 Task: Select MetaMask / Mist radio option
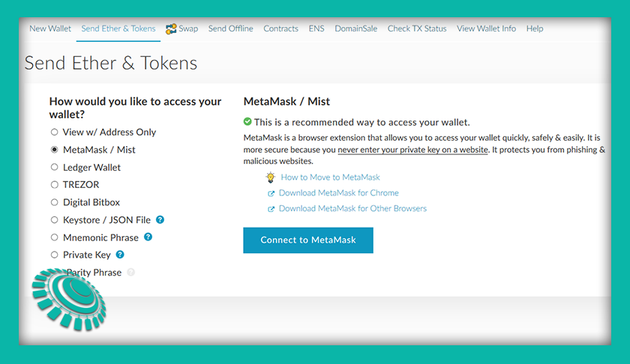point(54,150)
